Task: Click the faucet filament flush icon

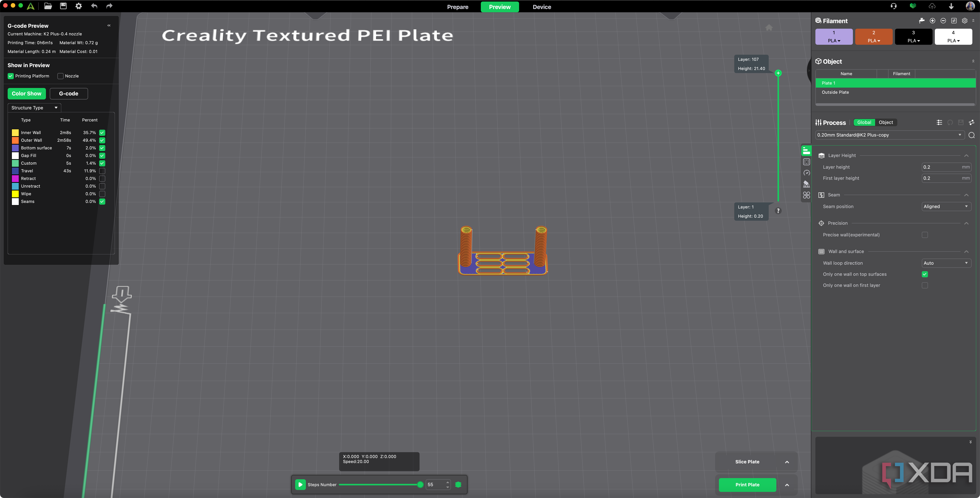Action: 921,20
